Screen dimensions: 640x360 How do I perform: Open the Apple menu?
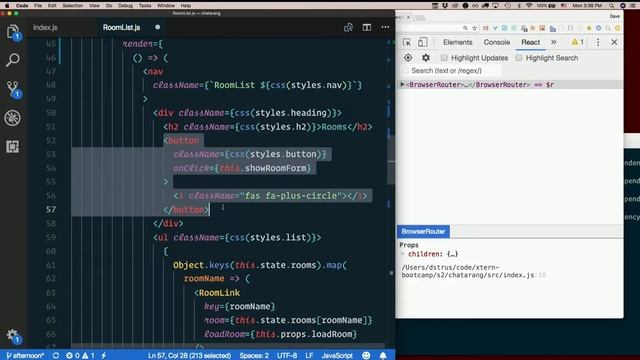point(7,6)
